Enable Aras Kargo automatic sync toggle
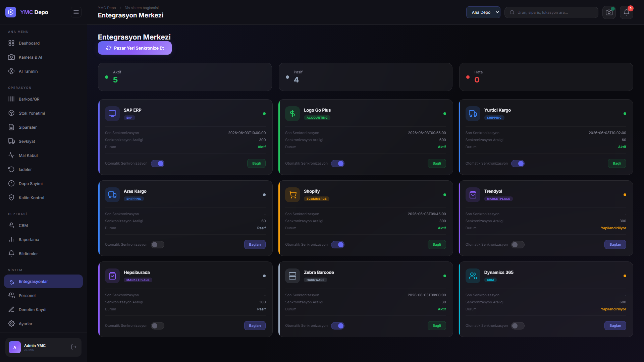This screenshot has height=362, width=644. (x=158, y=245)
